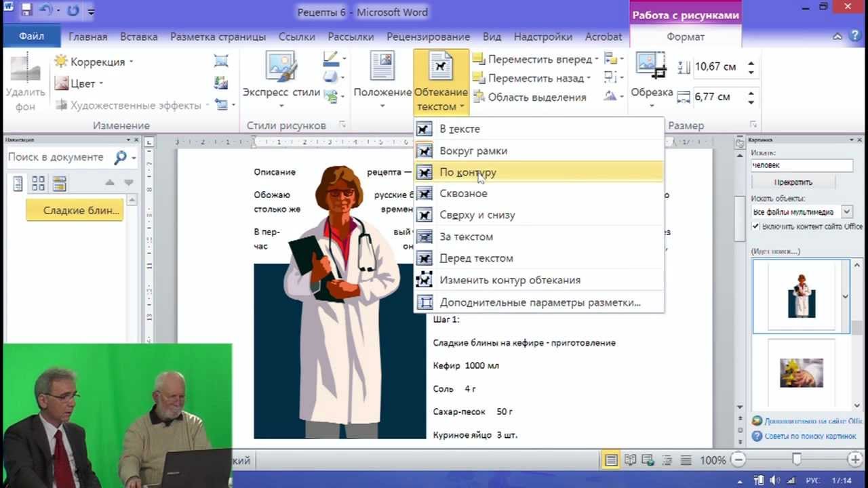Click the zoom out minus button
The image size is (868, 488).
(x=738, y=460)
